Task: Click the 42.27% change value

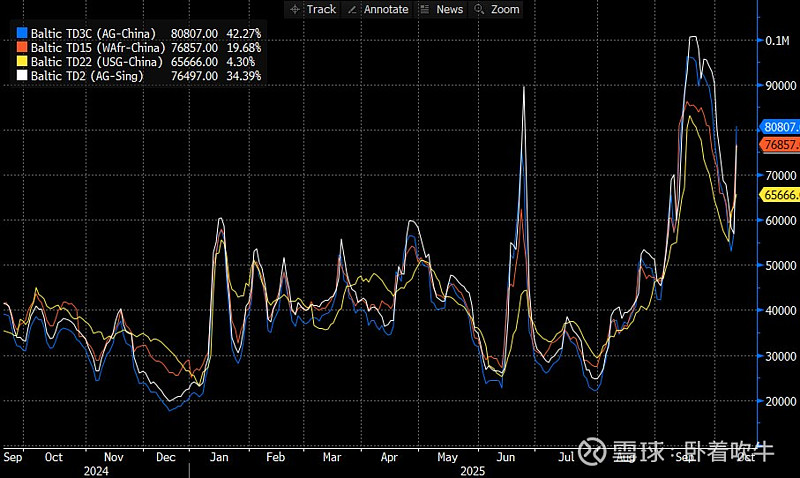Action: tap(244, 34)
